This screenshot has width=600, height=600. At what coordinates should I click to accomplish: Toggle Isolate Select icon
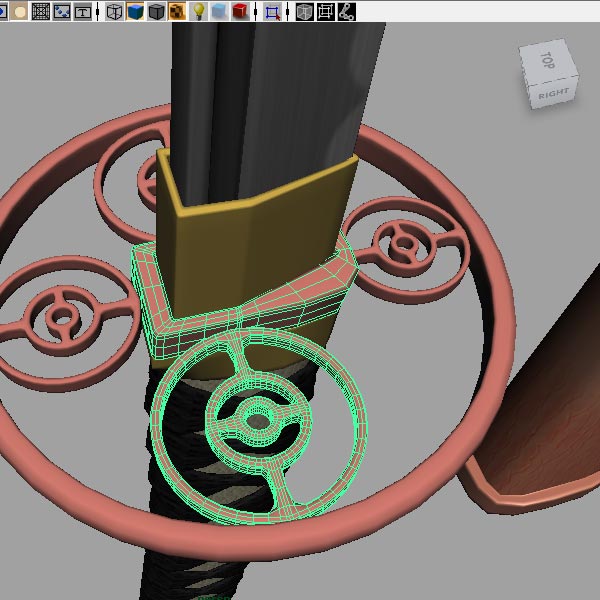(x=272, y=11)
